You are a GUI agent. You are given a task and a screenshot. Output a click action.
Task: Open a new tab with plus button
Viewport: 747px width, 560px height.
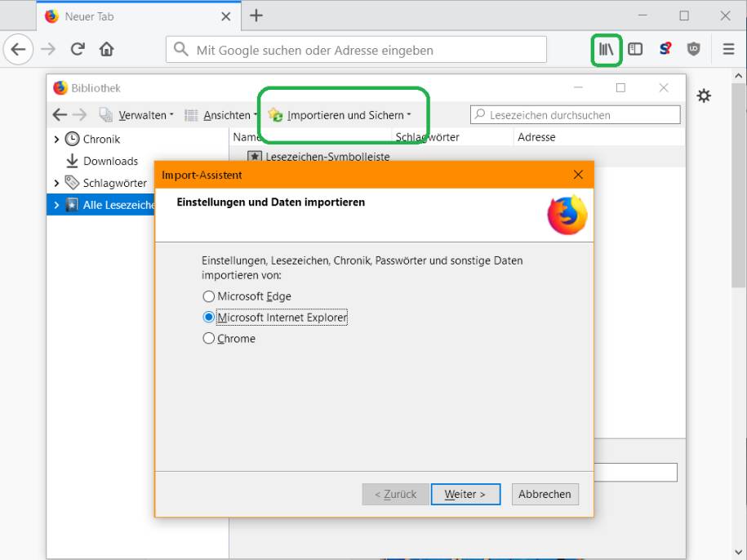click(x=256, y=16)
